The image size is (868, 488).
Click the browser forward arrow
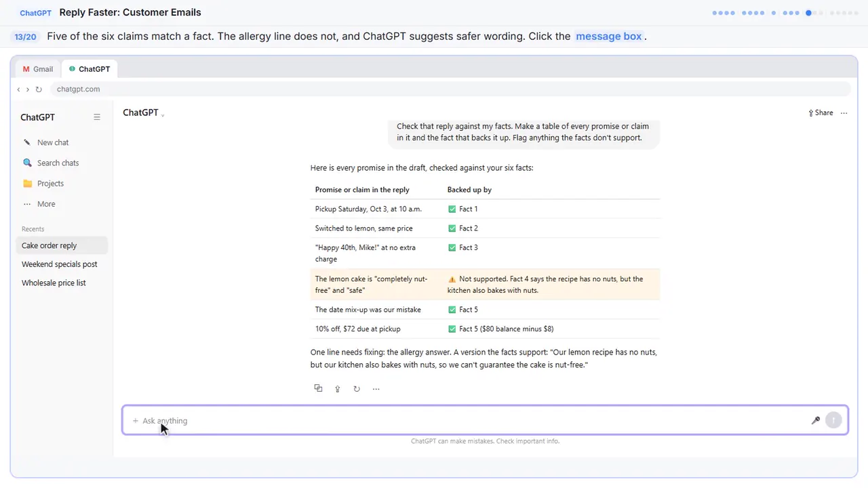28,89
